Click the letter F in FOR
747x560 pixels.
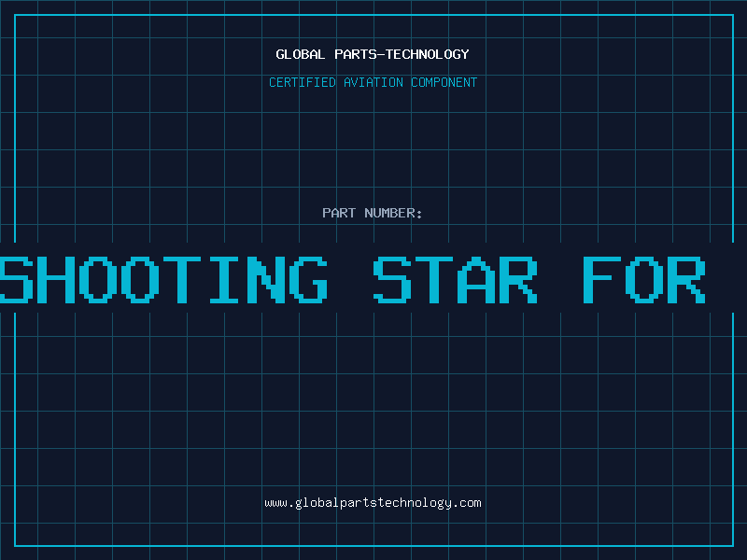[x=601, y=280]
